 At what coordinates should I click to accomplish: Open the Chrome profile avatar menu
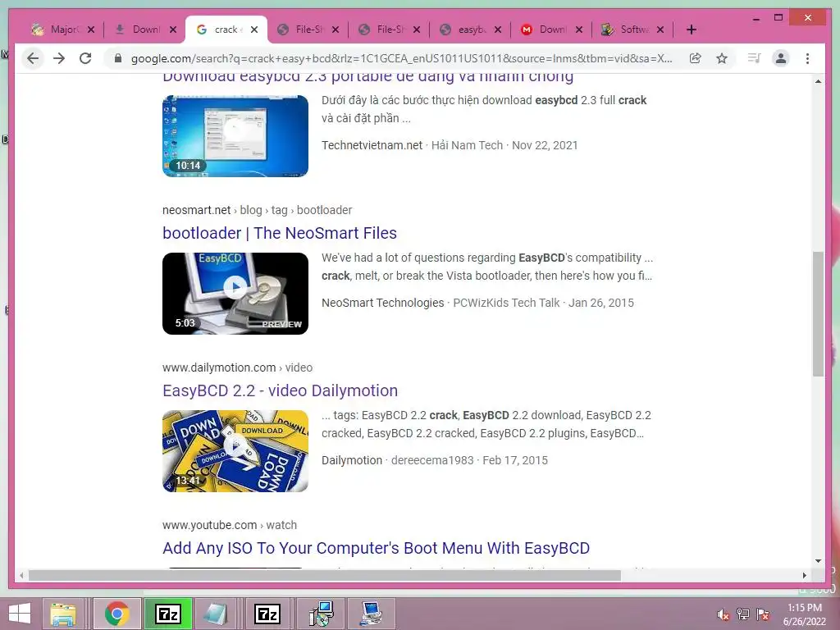click(781, 58)
